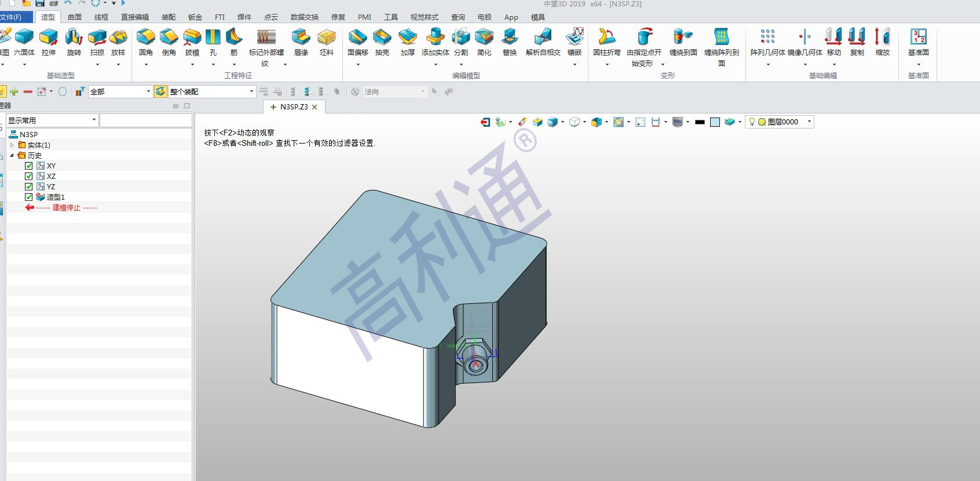Toggle the YZ plane checkbox
The image size is (980, 481).
(x=29, y=187)
